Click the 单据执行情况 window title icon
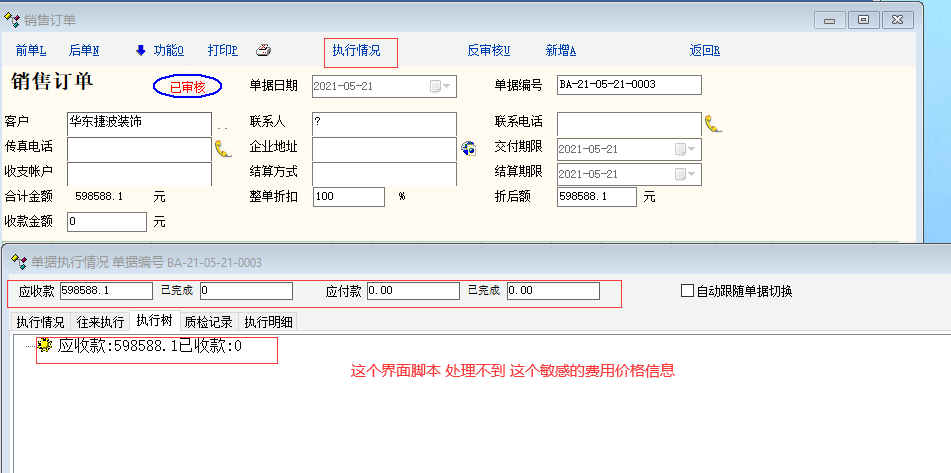The image size is (951, 473). click(18, 262)
